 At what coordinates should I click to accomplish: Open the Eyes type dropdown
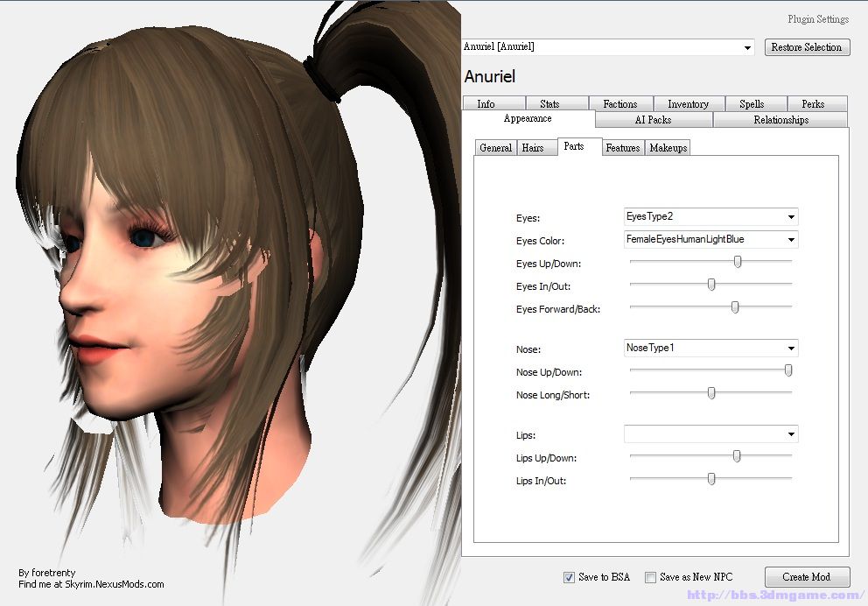tap(710, 216)
